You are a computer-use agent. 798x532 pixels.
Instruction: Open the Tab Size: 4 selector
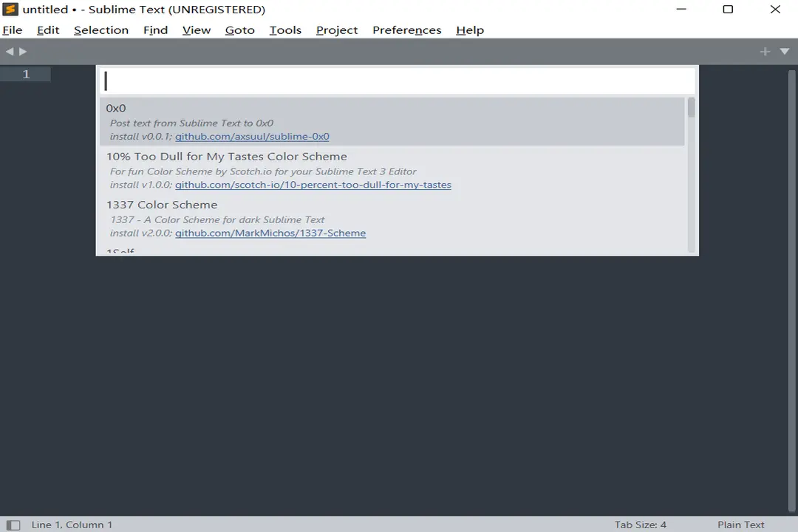tap(640, 525)
